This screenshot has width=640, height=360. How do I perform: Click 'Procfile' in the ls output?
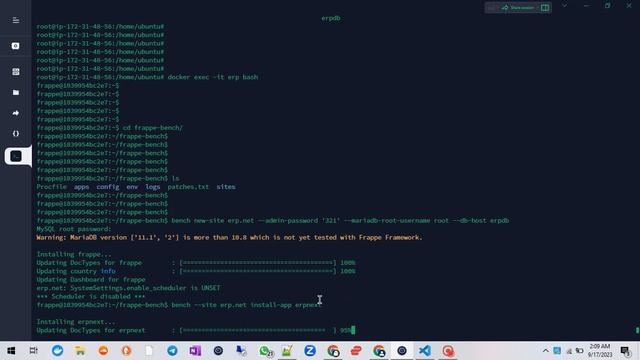[x=51, y=187]
